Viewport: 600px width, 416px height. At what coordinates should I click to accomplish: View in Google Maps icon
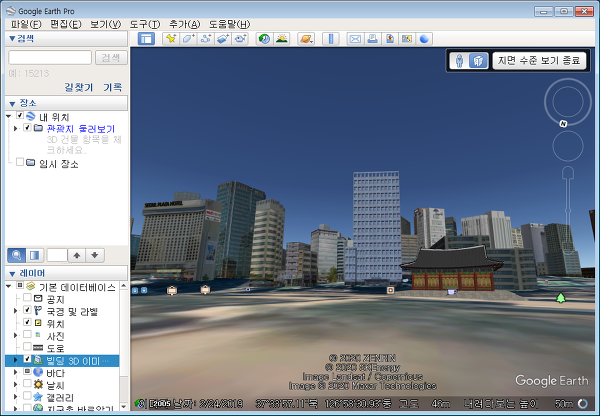(x=407, y=39)
